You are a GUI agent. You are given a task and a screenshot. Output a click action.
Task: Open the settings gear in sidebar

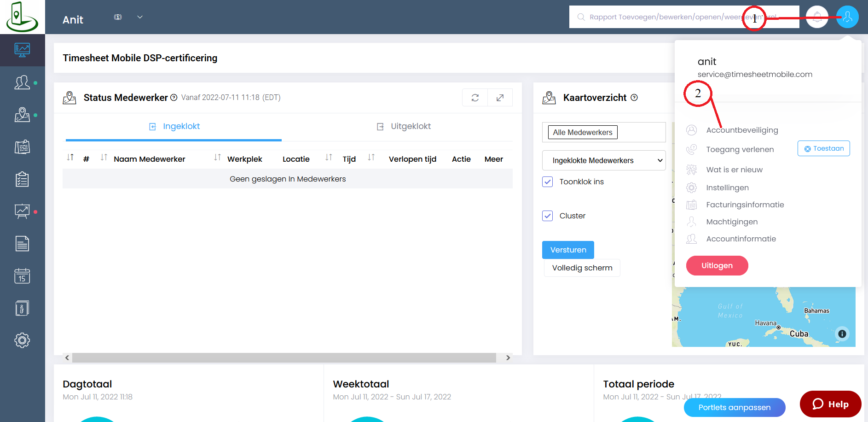coord(22,340)
